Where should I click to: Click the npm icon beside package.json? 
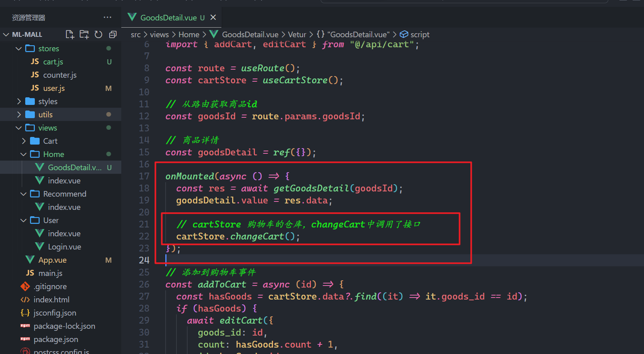(25, 339)
